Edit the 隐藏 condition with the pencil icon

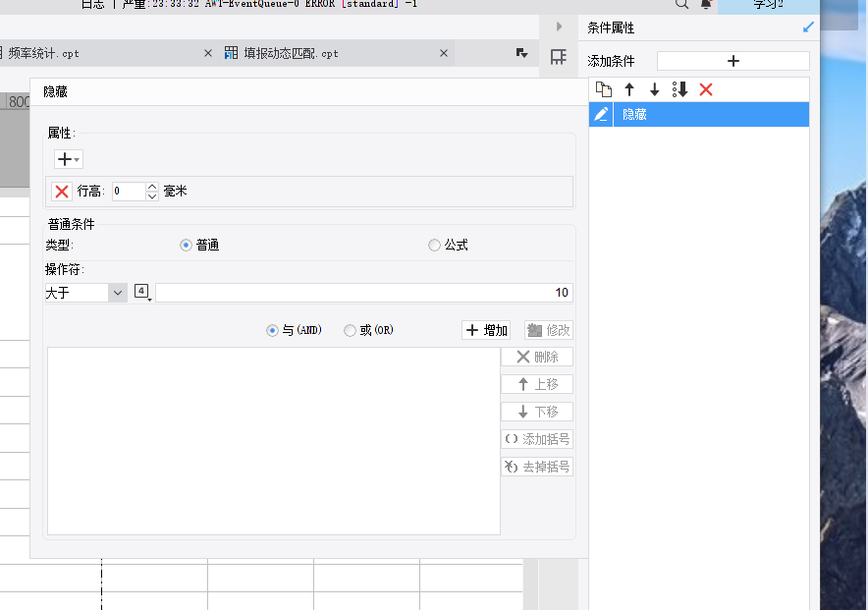[601, 114]
